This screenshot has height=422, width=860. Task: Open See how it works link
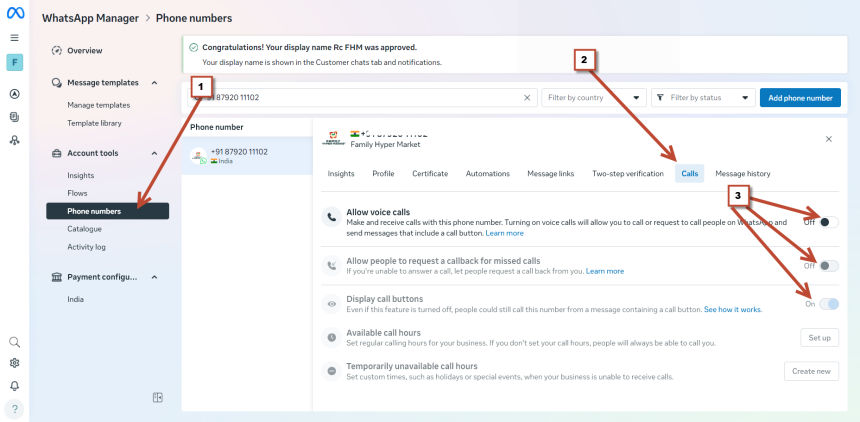click(x=732, y=310)
